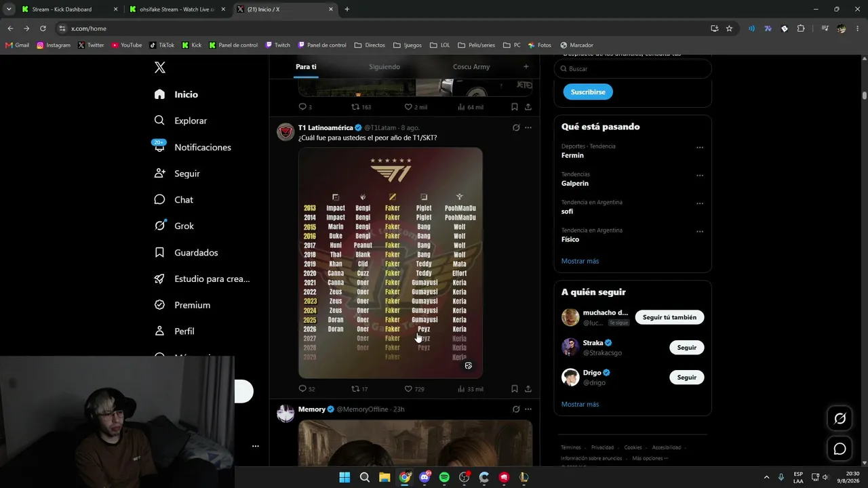Switch to the Para ti tab
The image size is (868, 488).
coord(306,67)
